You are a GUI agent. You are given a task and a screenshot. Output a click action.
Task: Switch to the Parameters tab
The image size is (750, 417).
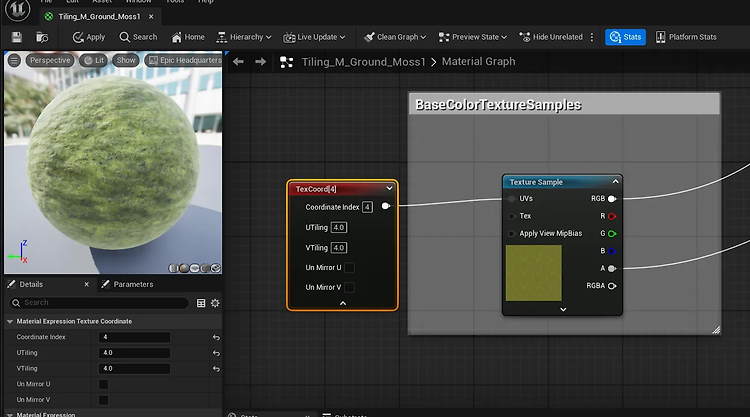128,284
